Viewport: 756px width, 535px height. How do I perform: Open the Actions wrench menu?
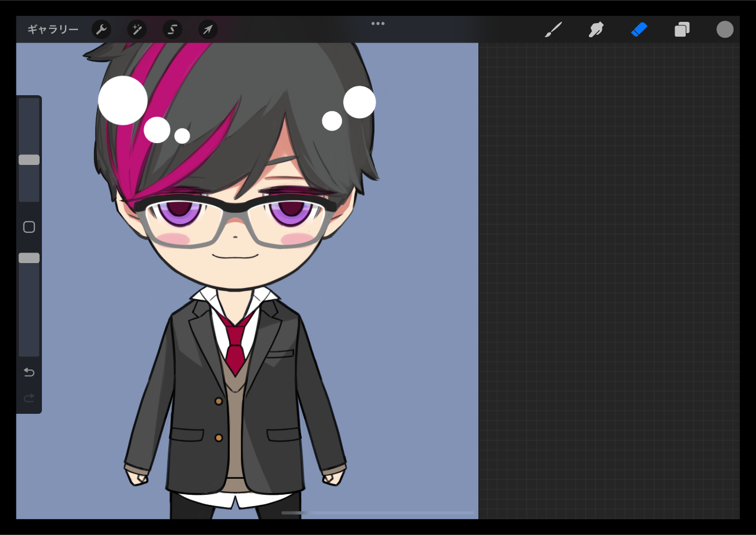click(x=102, y=30)
